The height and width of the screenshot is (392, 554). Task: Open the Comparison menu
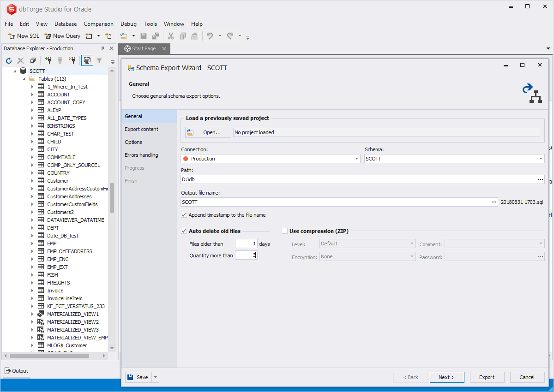(x=98, y=24)
